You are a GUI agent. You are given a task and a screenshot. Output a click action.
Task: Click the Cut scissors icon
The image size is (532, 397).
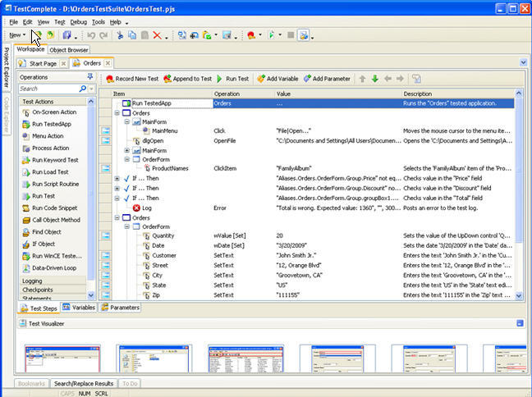120,35
